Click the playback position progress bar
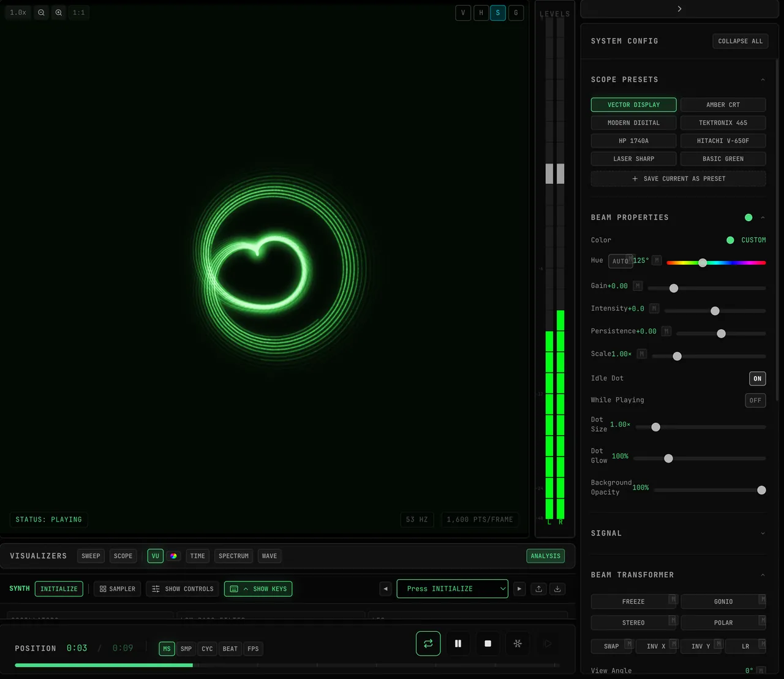 [x=287, y=665]
